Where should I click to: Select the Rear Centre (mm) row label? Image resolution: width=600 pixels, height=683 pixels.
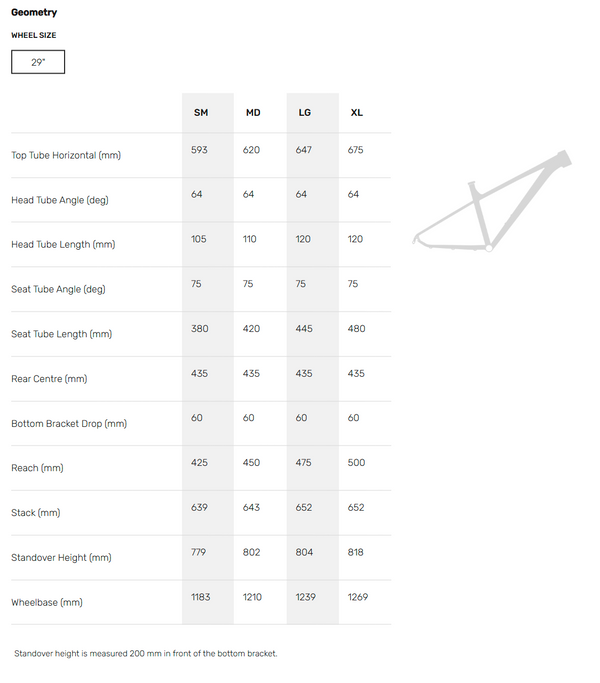50,379
